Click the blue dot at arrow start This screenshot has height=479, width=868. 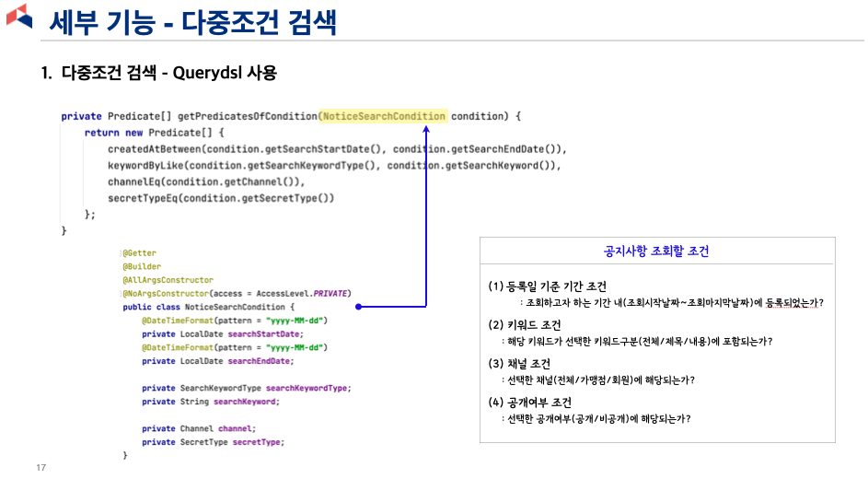(x=359, y=306)
